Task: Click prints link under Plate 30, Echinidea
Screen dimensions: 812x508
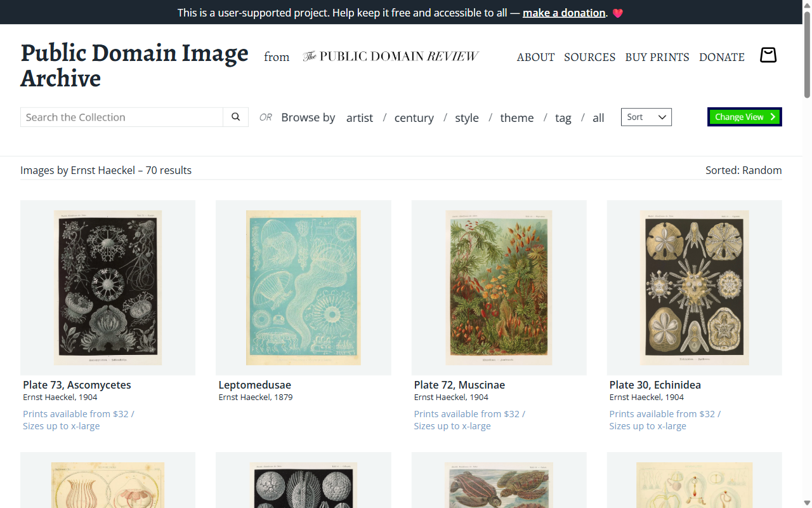Action: (x=665, y=420)
